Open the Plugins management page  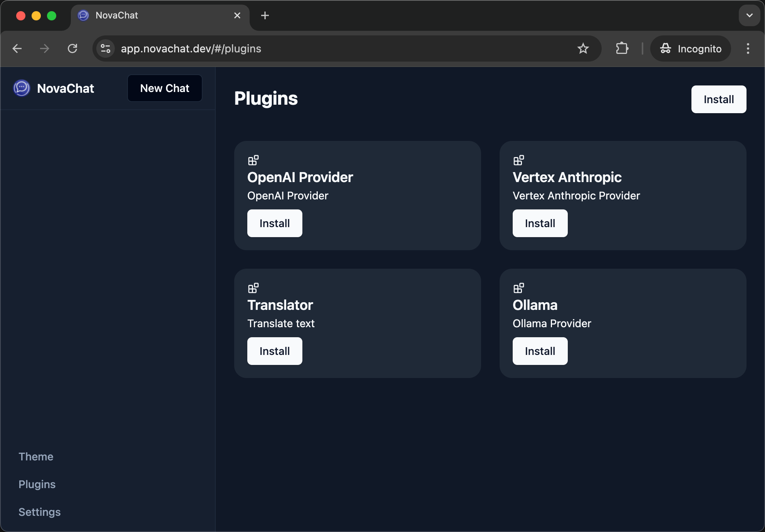[36, 484]
